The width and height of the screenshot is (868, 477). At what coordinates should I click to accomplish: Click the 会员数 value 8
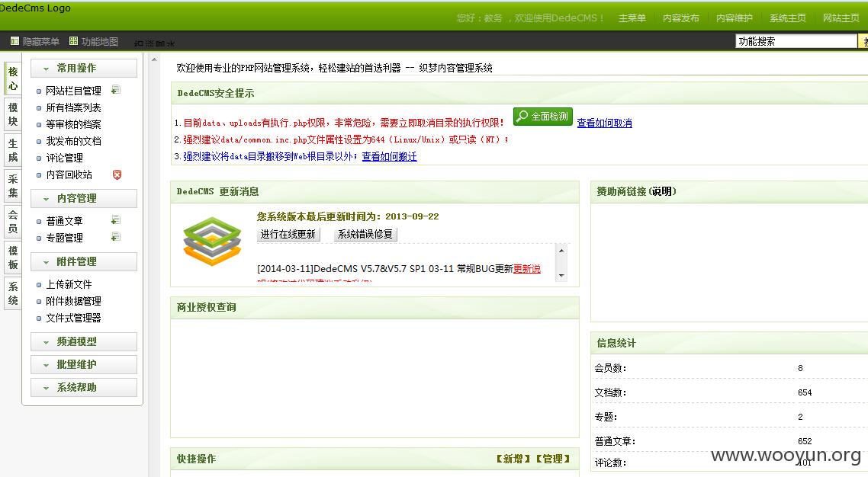800,368
